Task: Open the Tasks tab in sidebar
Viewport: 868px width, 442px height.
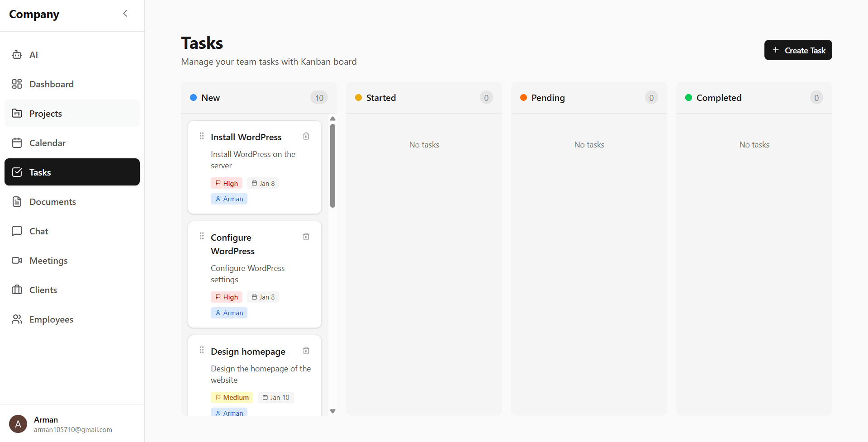Action: [x=40, y=172]
